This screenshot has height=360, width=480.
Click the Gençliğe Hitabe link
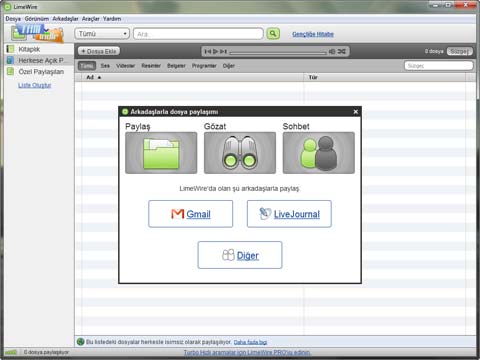(313, 34)
